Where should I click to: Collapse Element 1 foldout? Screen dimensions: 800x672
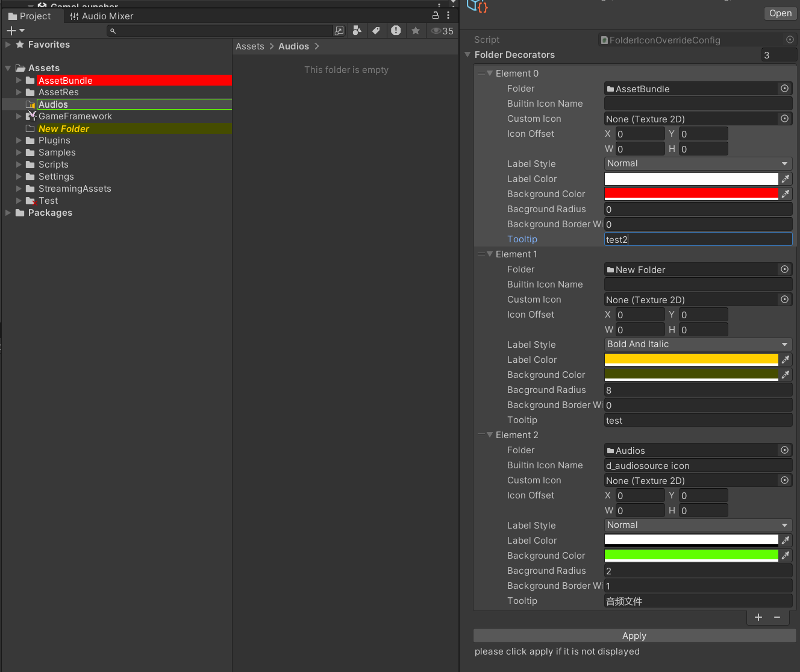490,254
